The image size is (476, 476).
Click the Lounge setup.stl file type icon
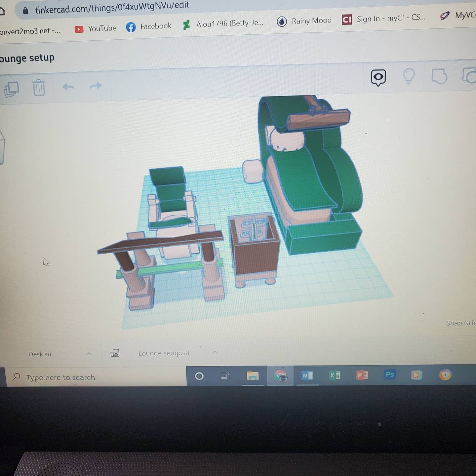(x=115, y=353)
